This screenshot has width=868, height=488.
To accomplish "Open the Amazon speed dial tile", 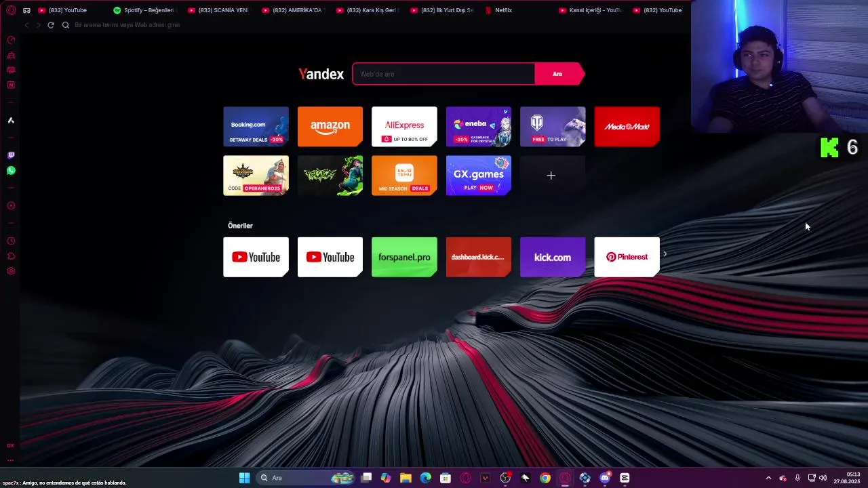I will 330,127.
